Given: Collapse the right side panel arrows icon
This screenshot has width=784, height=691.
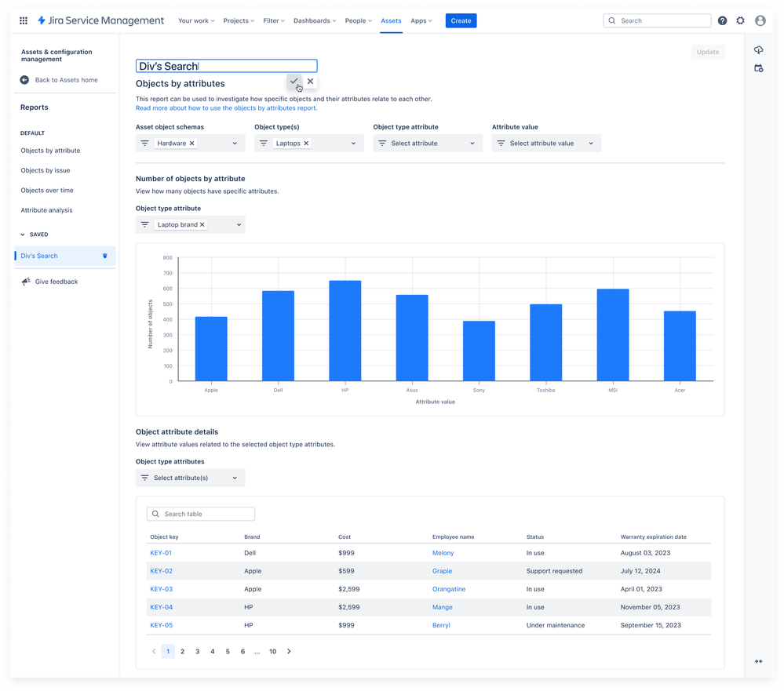Looking at the screenshot, I should pos(759,661).
